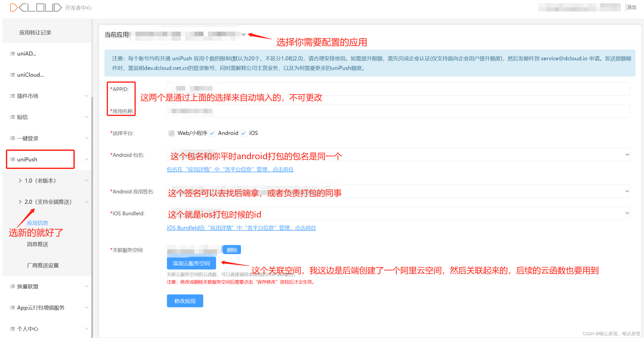Toggle the iOS platform checkbox
The width and height of the screenshot is (644, 338).
pyautogui.click(x=243, y=133)
